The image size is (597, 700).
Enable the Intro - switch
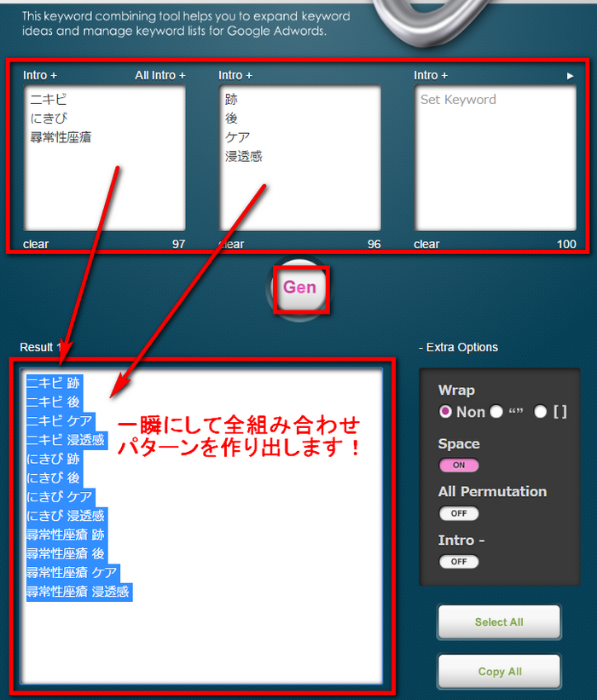[x=459, y=562]
